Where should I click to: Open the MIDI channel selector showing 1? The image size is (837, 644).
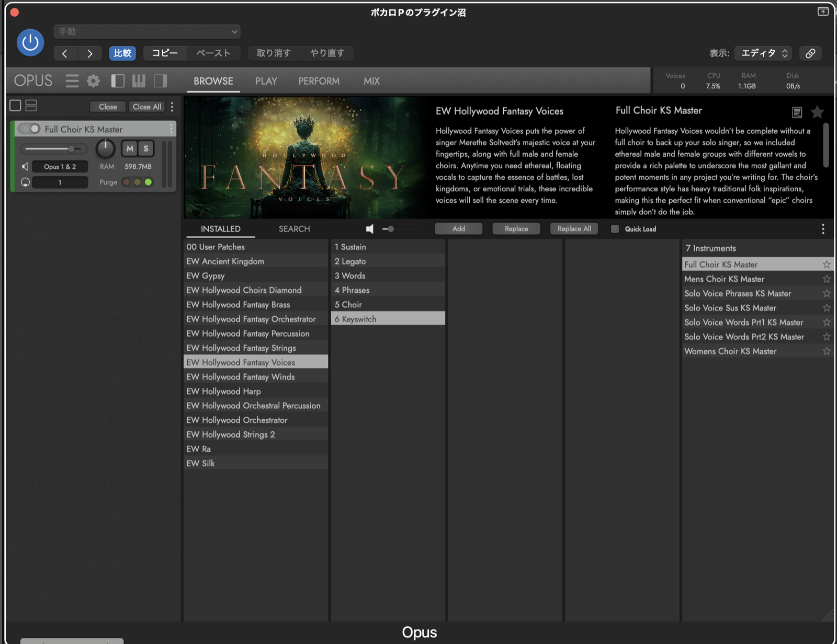[x=60, y=182]
